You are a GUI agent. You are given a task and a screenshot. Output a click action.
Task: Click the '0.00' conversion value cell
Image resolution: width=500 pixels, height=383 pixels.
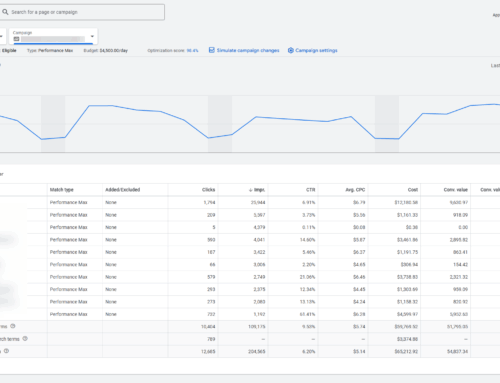[x=463, y=227]
